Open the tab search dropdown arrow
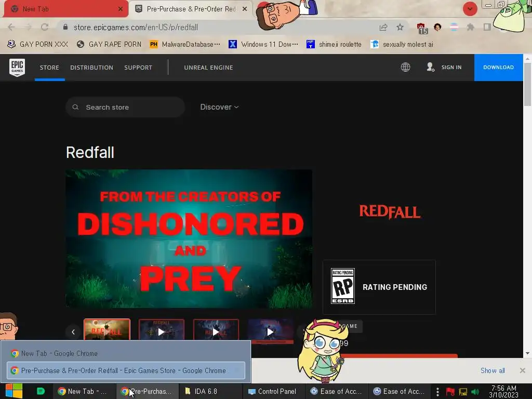The width and height of the screenshot is (532, 399). pyautogui.click(x=470, y=9)
